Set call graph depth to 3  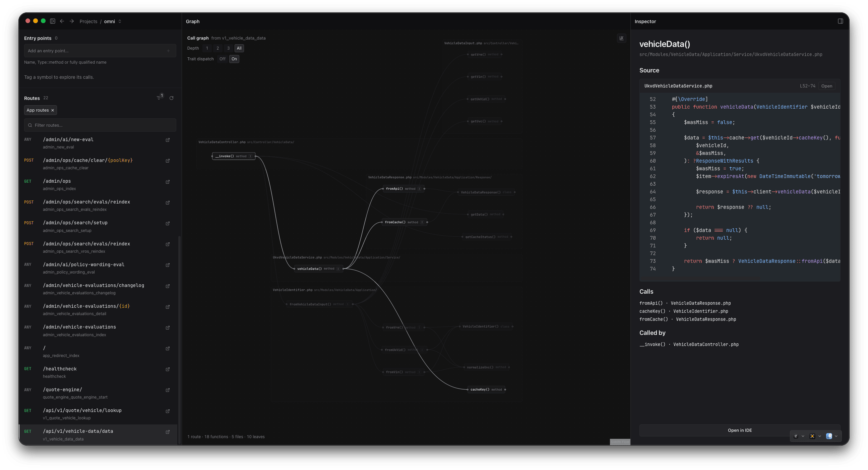pyautogui.click(x=229, y=48)
